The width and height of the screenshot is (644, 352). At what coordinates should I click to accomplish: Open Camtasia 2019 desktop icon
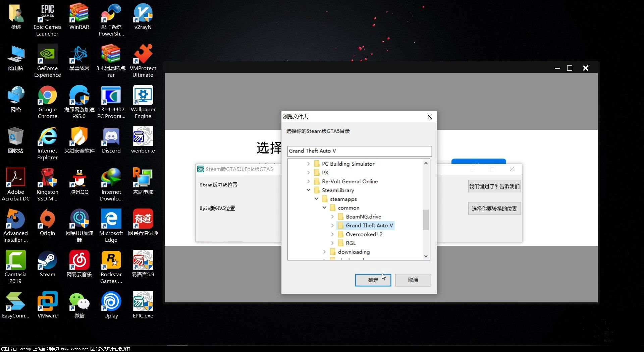pos(16,267)
